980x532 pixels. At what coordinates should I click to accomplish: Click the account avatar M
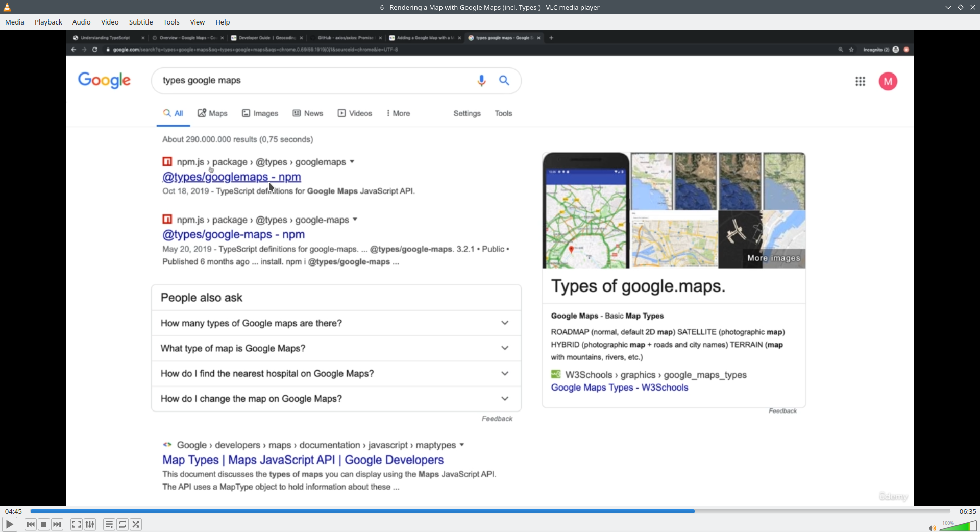(x=888, y=82)
